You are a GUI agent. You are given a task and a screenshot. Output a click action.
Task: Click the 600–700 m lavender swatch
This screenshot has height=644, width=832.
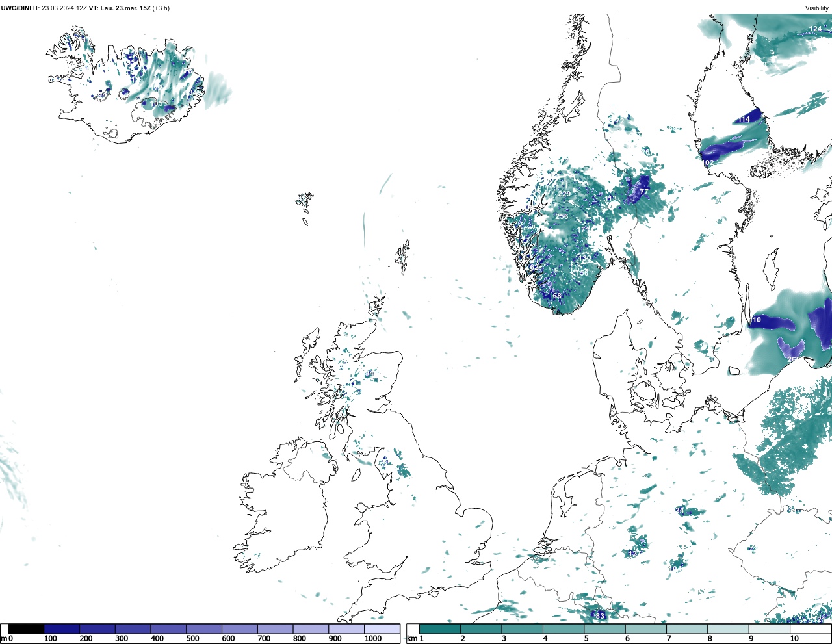pos(240,628)
